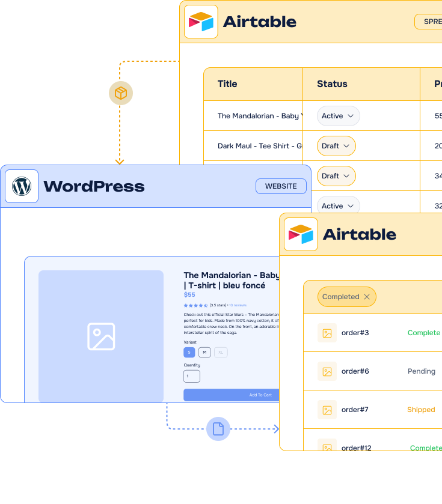Image resolution: width=442 pixels, height=504 pixels.
Task: Click the star rating row
Action: click(195, 305)
